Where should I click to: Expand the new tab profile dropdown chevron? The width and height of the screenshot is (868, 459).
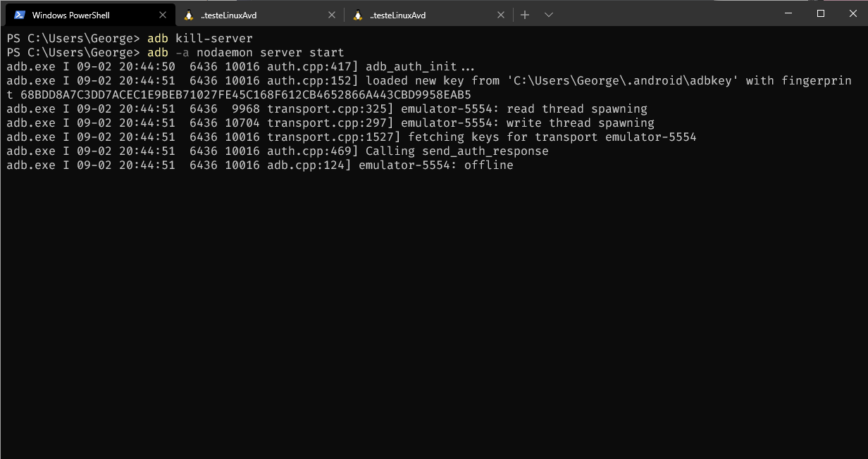coord(549,15)
